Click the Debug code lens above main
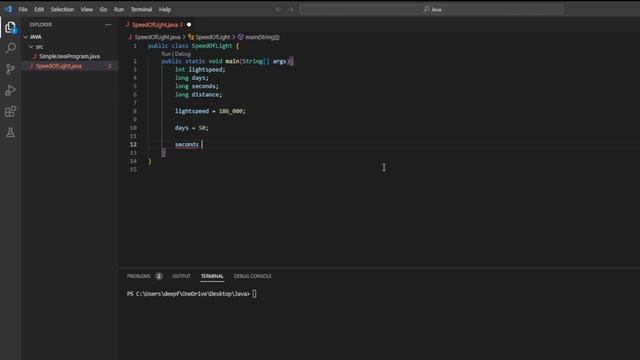 pos(183,54)
